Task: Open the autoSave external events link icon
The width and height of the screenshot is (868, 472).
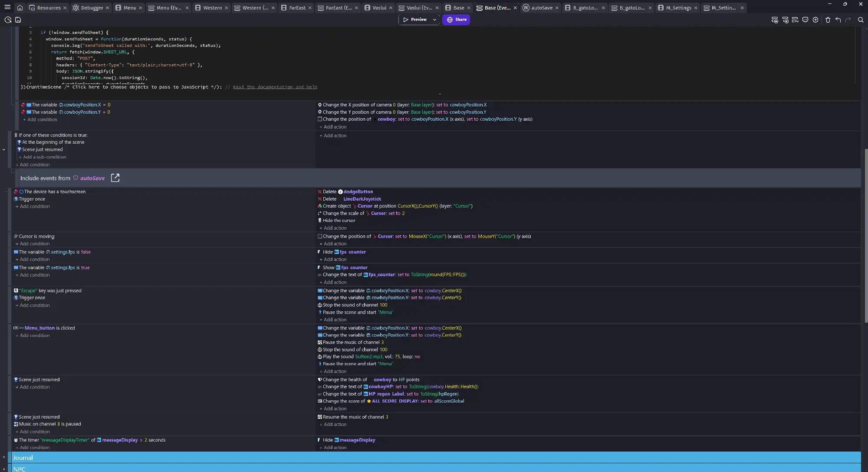Action: [x=115, y=178]
